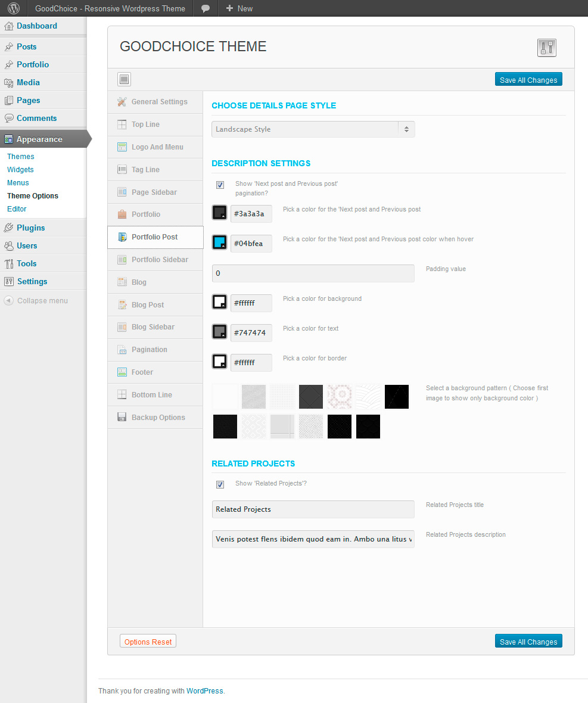Click the Logo And Menu tab icon

(122, 147)
